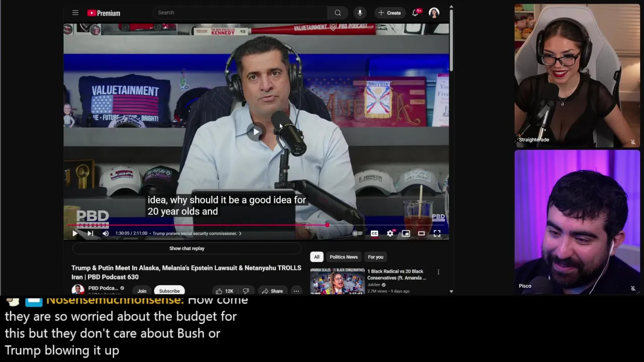Click the Jubilee channel name
The height and width of the screenshot is (362, 644).
tap(374, 285)
